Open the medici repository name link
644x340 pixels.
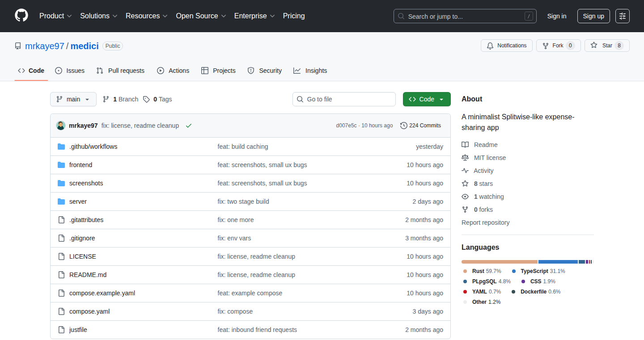[x=85, y=46]
